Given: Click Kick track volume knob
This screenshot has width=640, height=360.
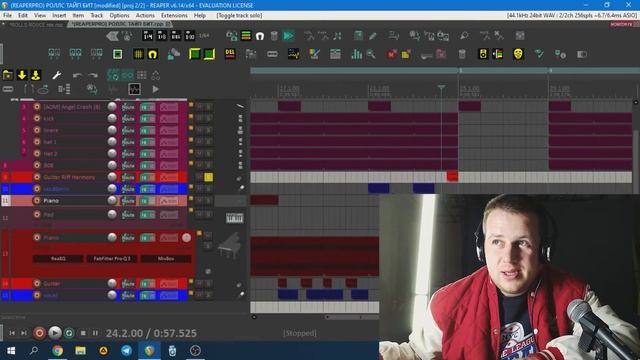Looking at the screenshot, I should pos(112,118).
